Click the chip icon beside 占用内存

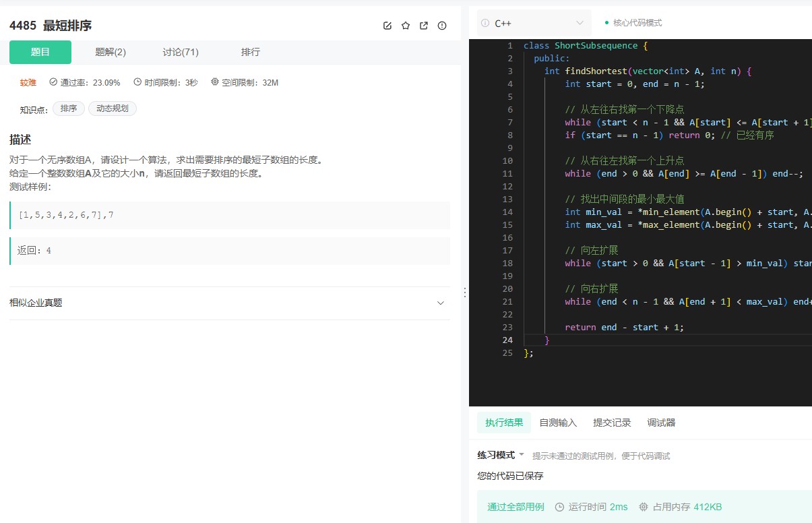pyautogui.click(x=644, y=507)
